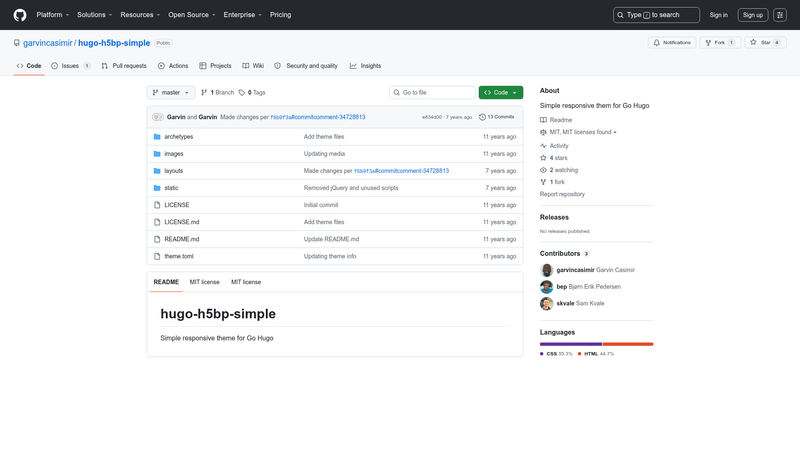Expand the Resources menu
800x450 pixels.
pyautogui.click(x=140, y=15)
